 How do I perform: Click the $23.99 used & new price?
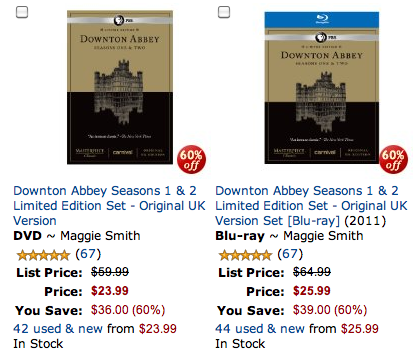click(x=158, y=329)
